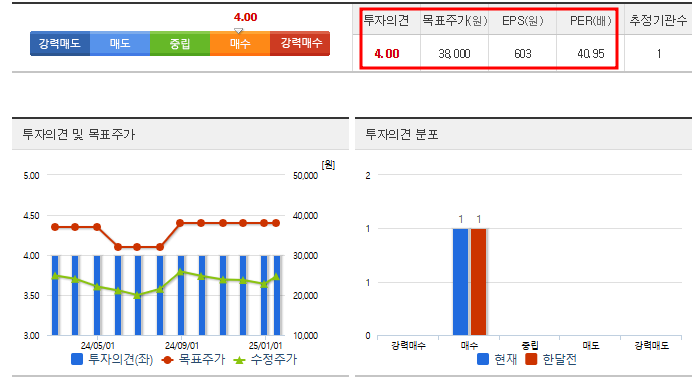Image resolution: width=696 pixels, height=382 pixels.
Task: Click the 40,000 right axis label
Action: [x=305, y=216]
